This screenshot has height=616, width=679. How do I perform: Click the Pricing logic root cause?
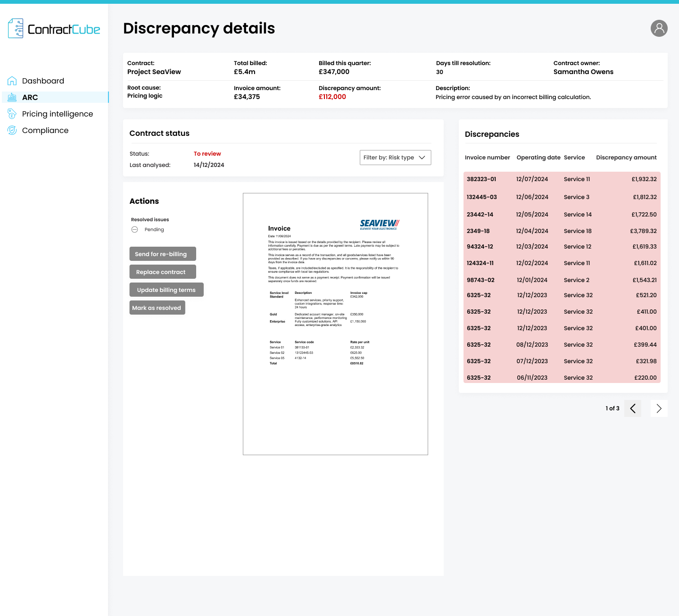tap(145, 96)
